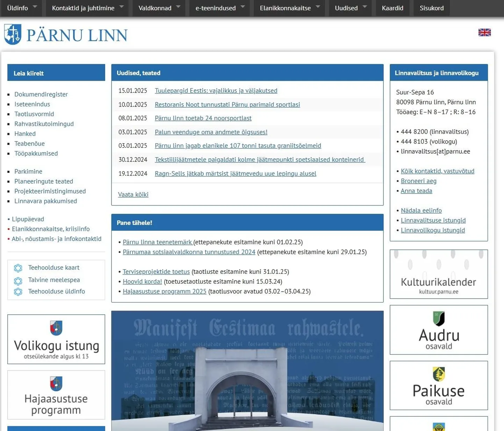Click the Anna teada link
The image size is (504, 431).
417,191
